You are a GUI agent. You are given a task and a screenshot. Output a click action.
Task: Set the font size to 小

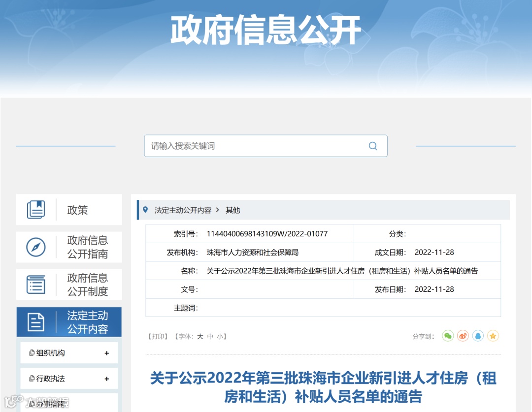[220, 336]
